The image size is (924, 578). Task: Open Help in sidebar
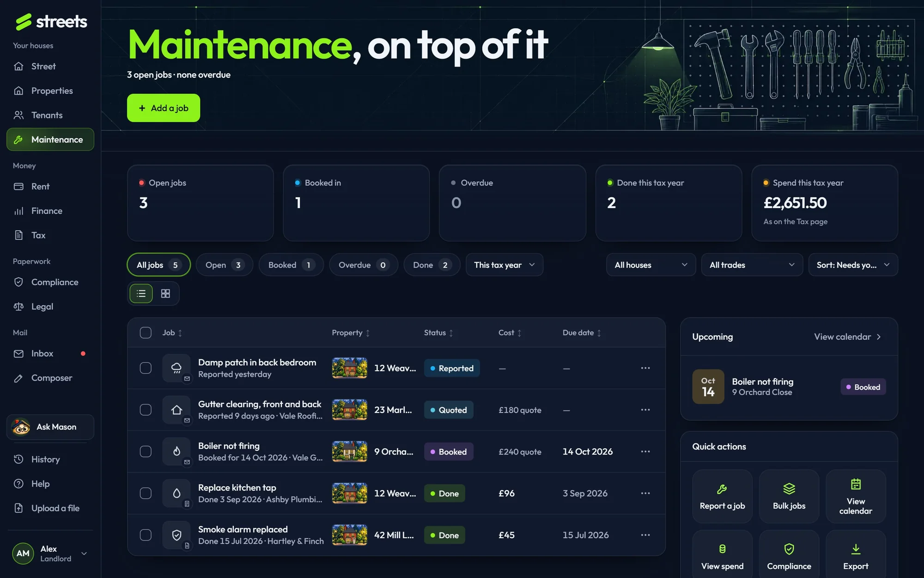point(50,484)
